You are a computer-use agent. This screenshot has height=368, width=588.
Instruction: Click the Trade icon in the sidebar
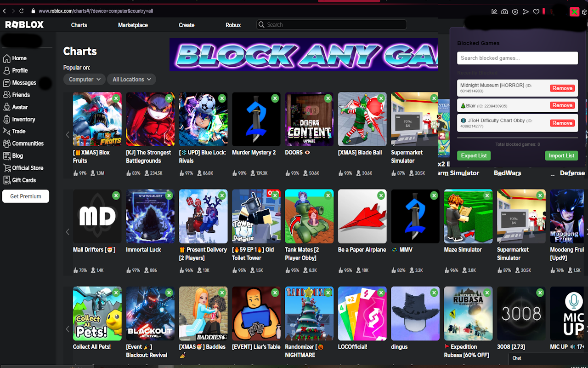(6, 131)
